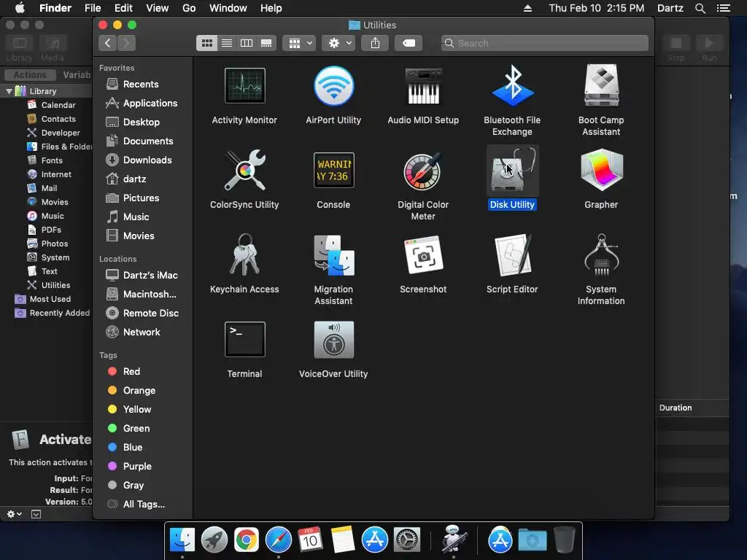Switch to Actions tab in Automator
Image resolution: width=747 pixels, height=560 pixels.
[x=29, y=75]
